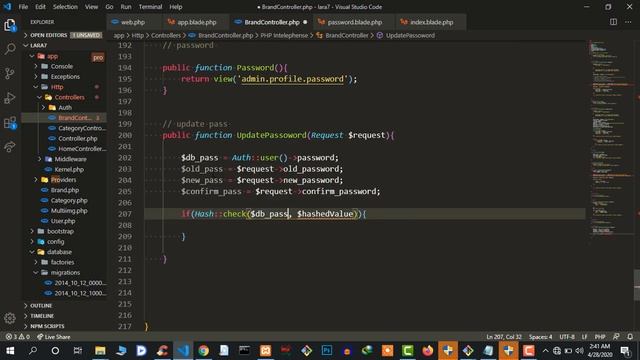Open the editor More Actions ellipsis
The image size is (640, 360).
point(628,22)
